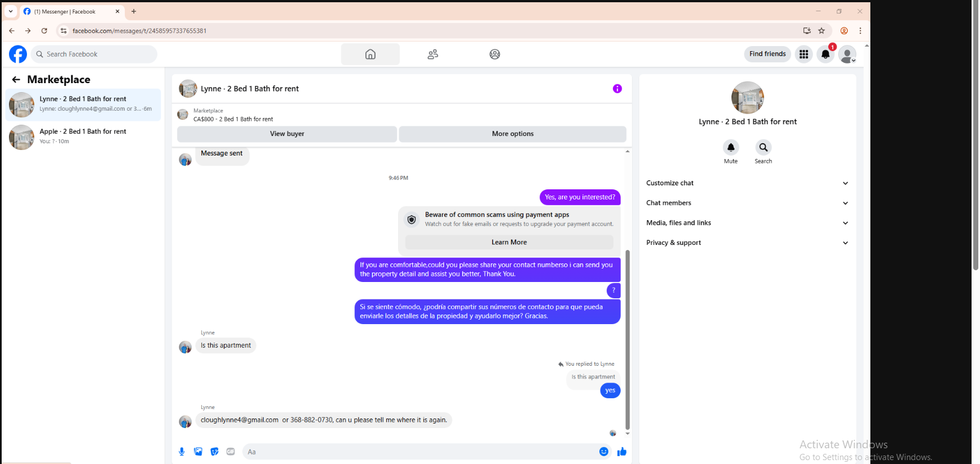Open the emoji picker
This screenshot has height=464, width=980.
click(x=604, y=452)
